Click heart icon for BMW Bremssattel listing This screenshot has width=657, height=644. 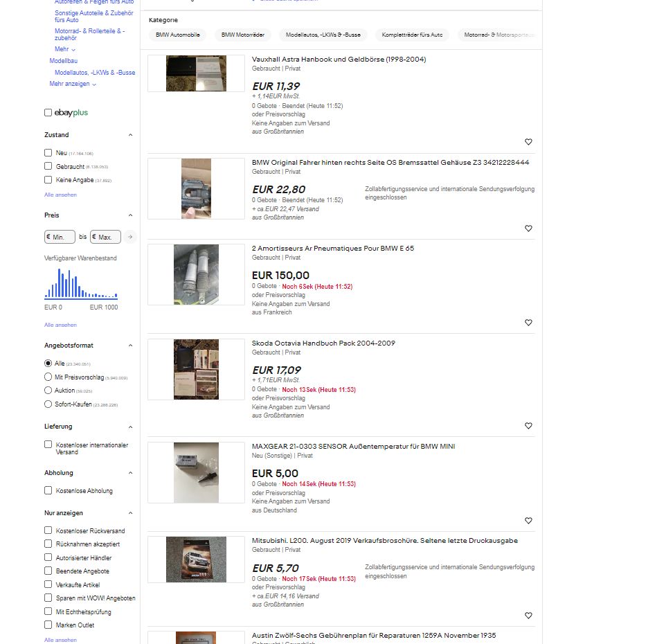(528, 229)
